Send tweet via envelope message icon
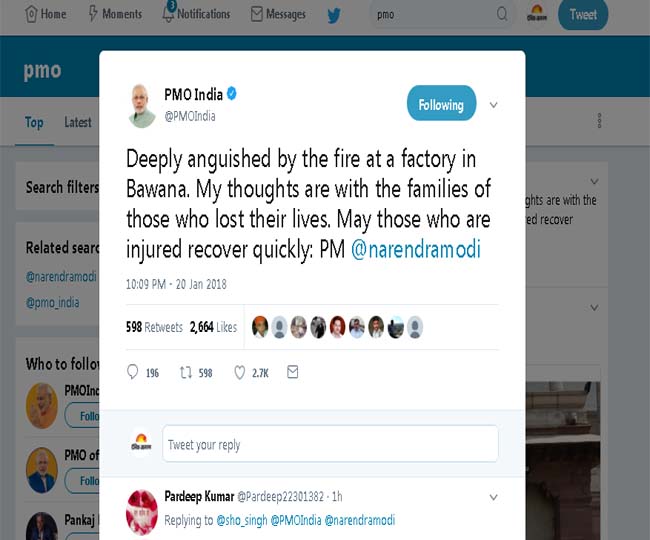 (293, 372)
